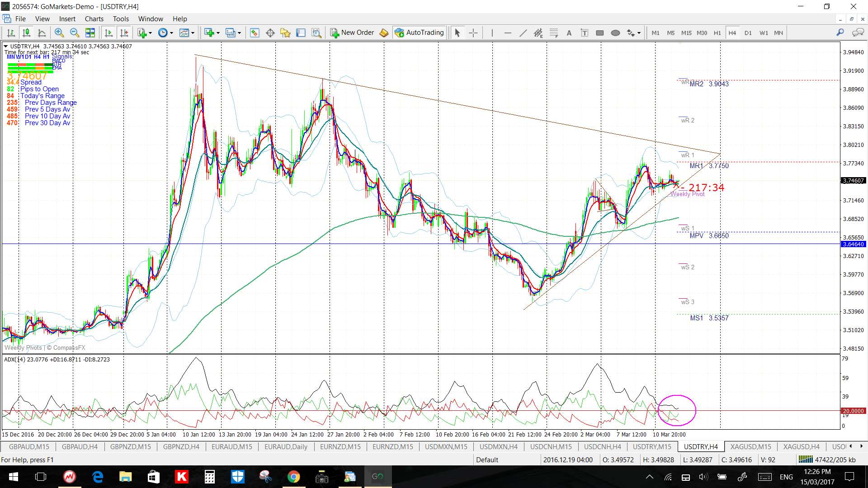The height and width of the screenshot is (488, 868).
Task: Select the M15 timeframe button
Action: [x=686, y=33]
